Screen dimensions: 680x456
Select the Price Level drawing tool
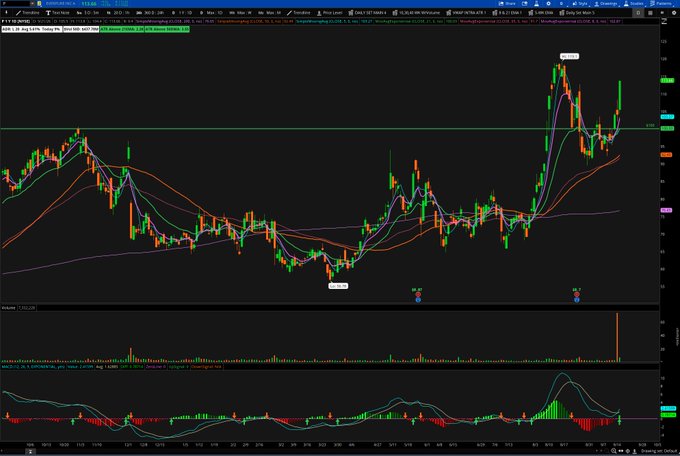tap(330, 13)
